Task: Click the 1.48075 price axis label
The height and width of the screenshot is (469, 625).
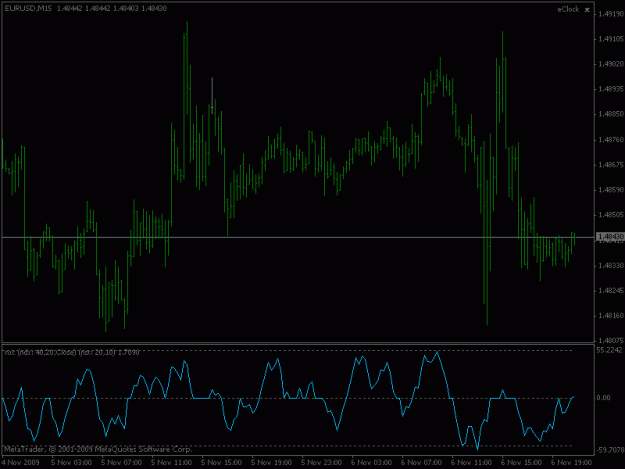Action: (611, 341)
